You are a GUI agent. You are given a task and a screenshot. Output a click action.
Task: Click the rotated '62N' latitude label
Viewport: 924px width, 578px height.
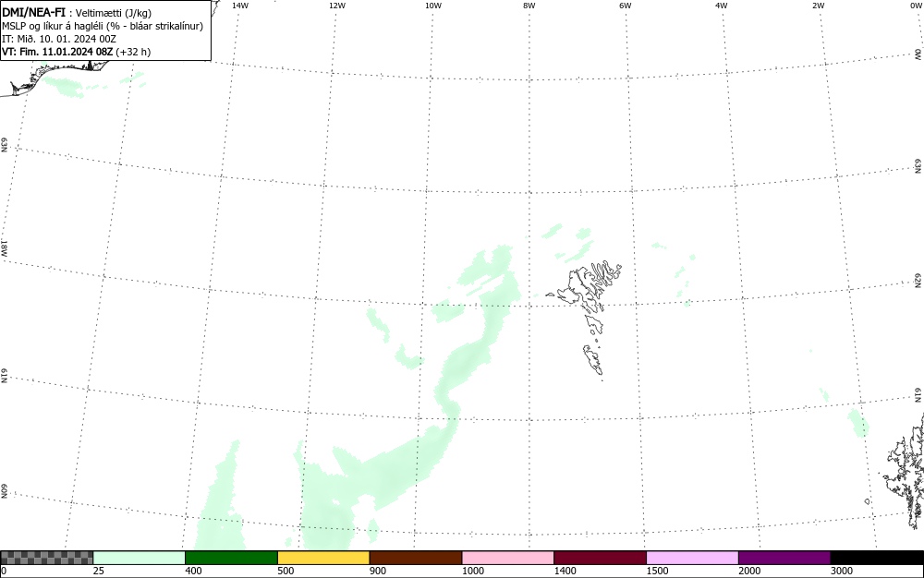pos(918,280)
